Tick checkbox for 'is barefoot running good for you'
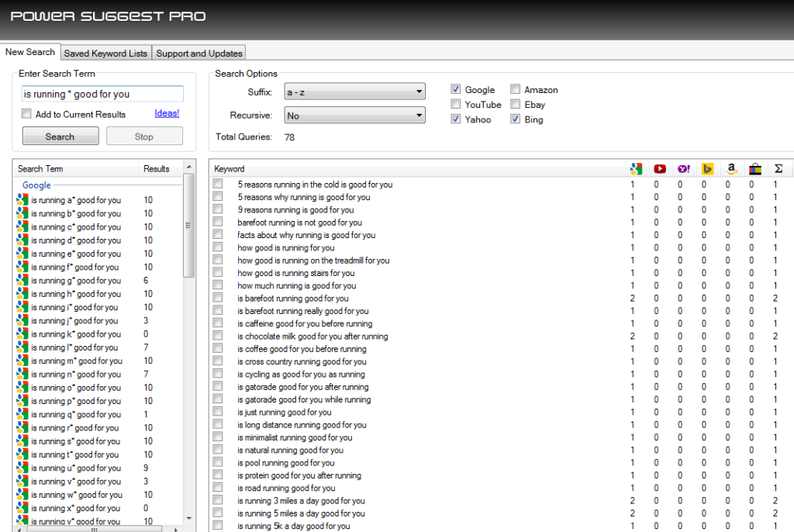The height and width of the screenshot is (532, 794). [218, 298]
